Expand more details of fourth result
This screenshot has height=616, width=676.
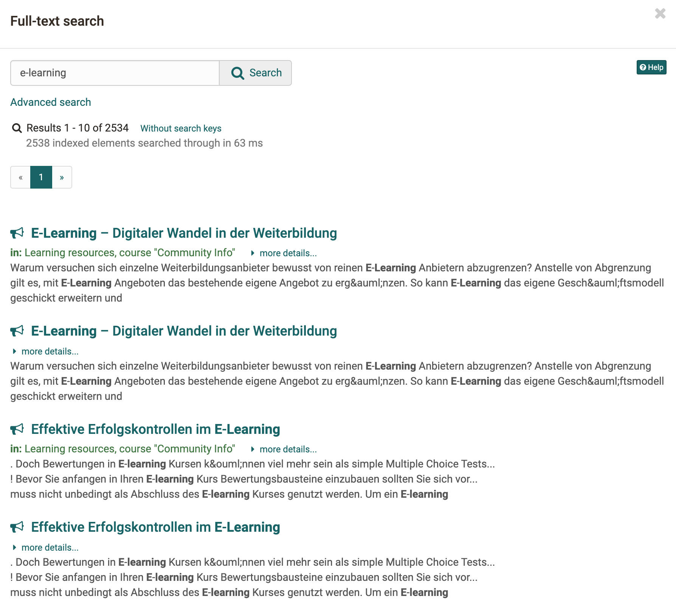click(50, 548)
